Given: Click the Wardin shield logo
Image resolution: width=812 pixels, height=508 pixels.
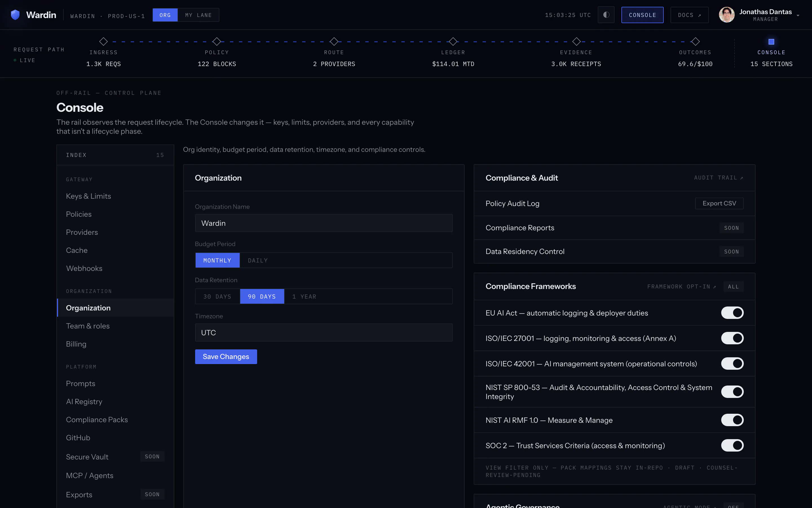Looking at the screenshot, I should point(15,15).
